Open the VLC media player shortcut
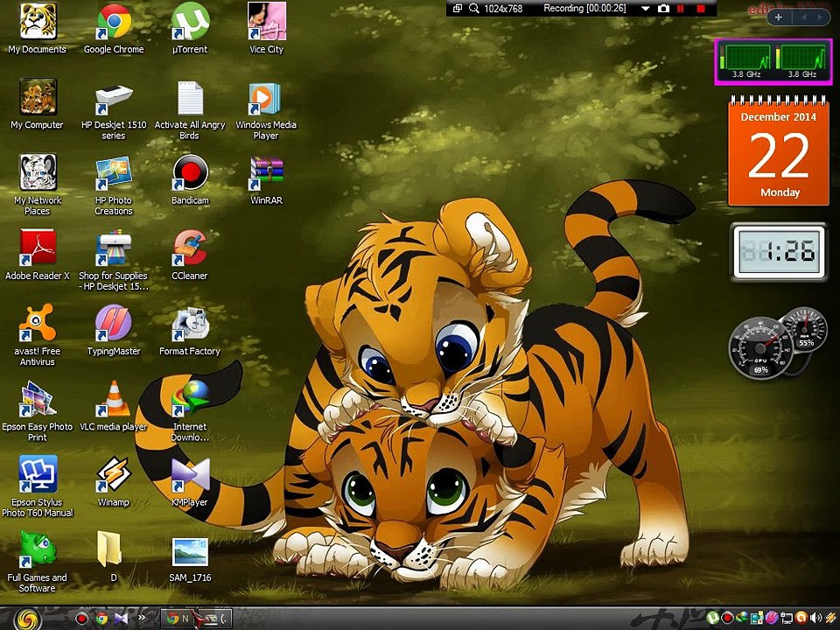Screen dimensions: 840x630 click(114, 406)
